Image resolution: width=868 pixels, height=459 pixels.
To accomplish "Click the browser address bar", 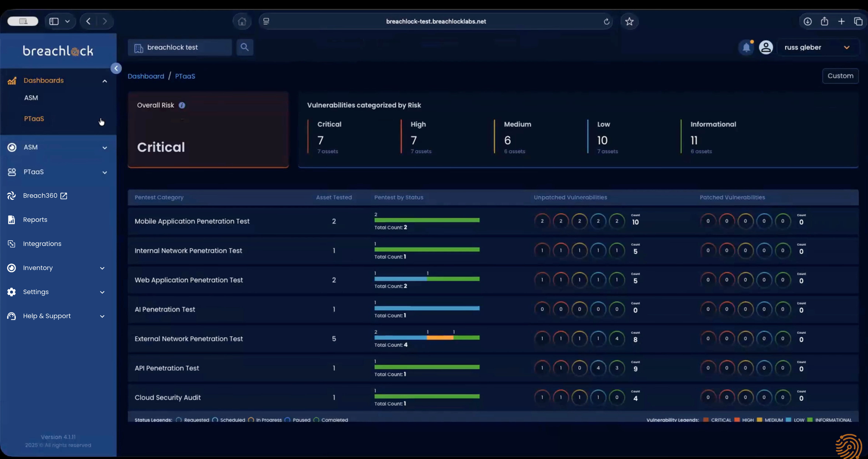I will click(x=436, y=21).
